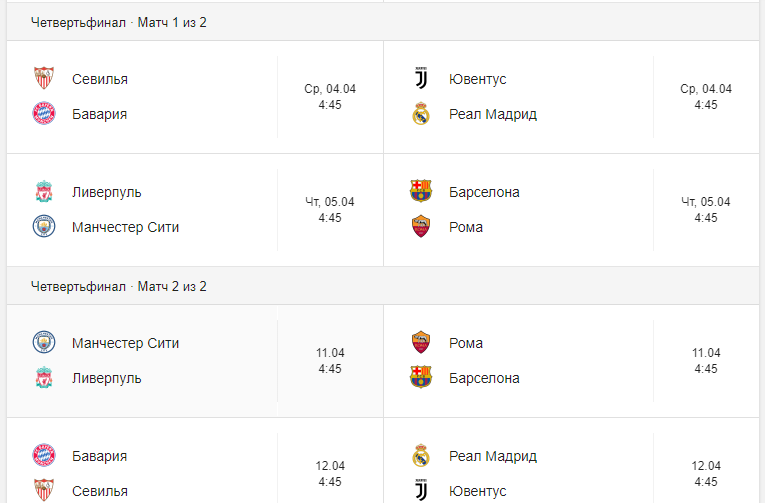Screen dimensions: 765x503
Task: Click the Ср, 04.04 date for Севилья–Бавария
Action: coord(330,89)
